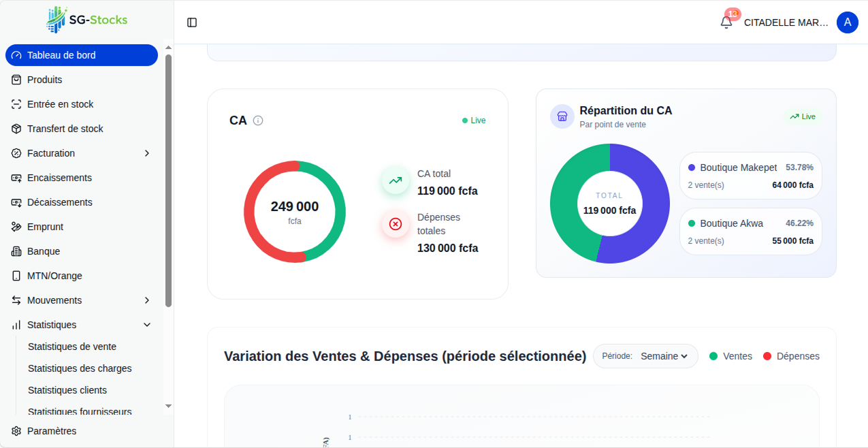Click the 119 000 fcfa CA total value
868x448 pixels.
[447, 191]
